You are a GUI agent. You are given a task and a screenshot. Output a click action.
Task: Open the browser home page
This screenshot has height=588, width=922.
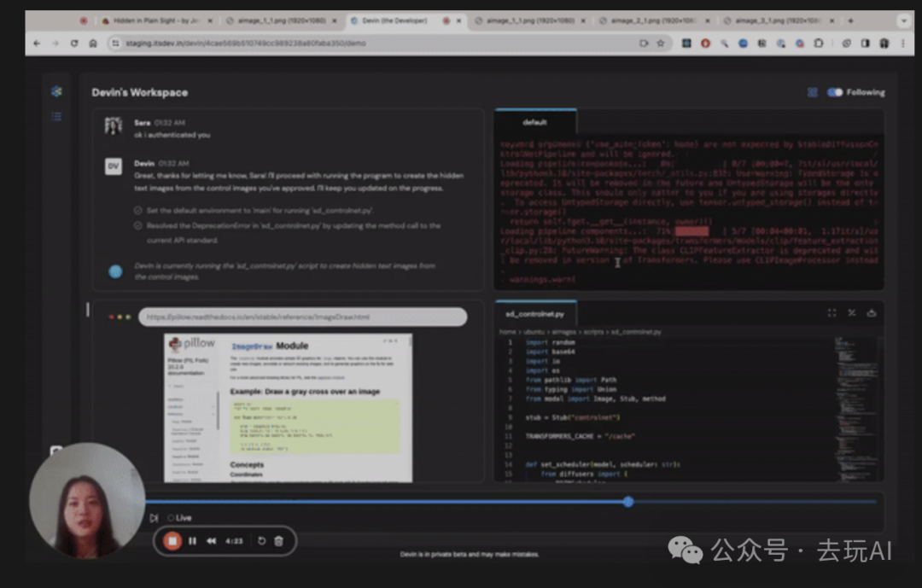pos(93,43)
